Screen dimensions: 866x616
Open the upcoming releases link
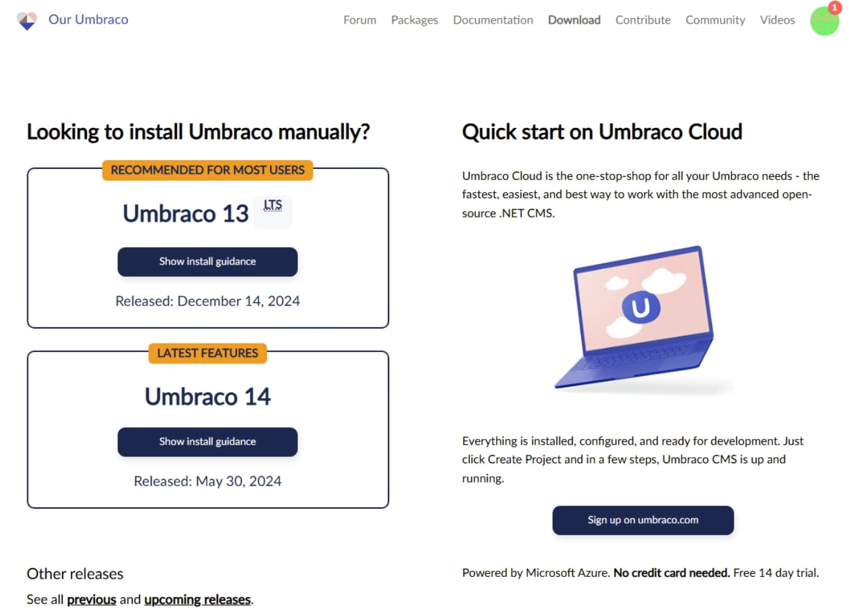[197, 599]
